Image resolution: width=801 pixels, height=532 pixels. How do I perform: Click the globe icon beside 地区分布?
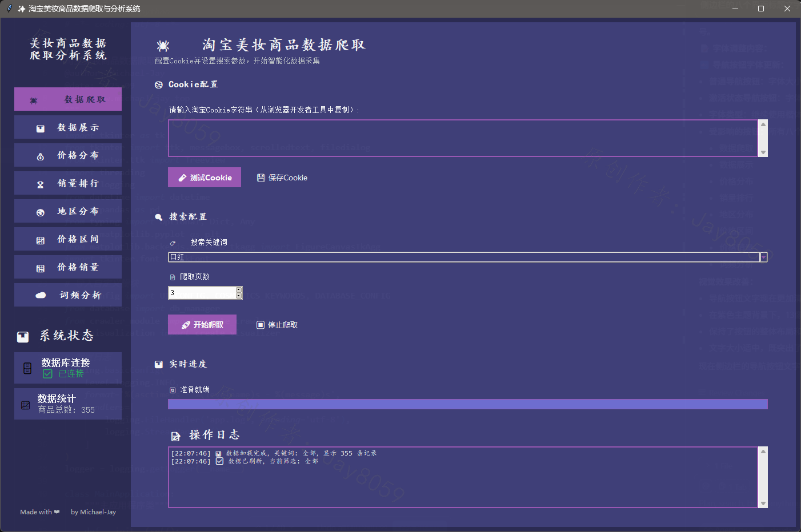point(41,212)
